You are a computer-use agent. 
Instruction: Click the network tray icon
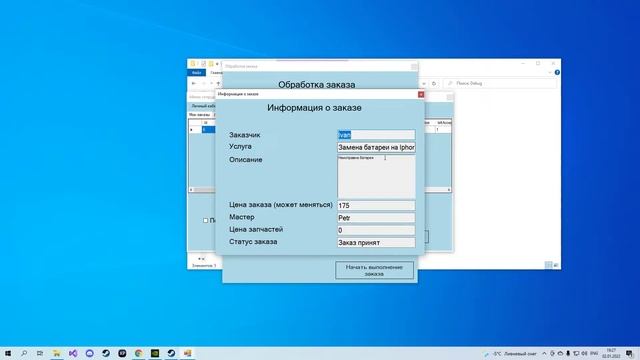(576, 353)
